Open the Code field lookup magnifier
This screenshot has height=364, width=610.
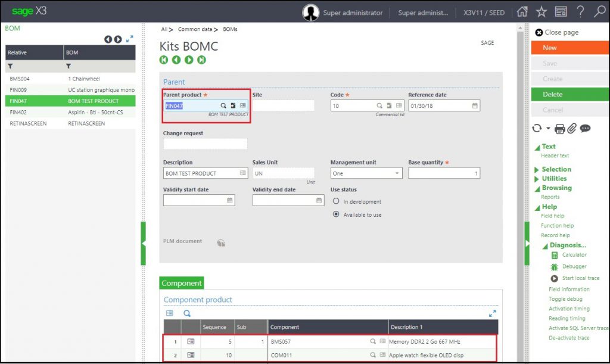[379, 105]
